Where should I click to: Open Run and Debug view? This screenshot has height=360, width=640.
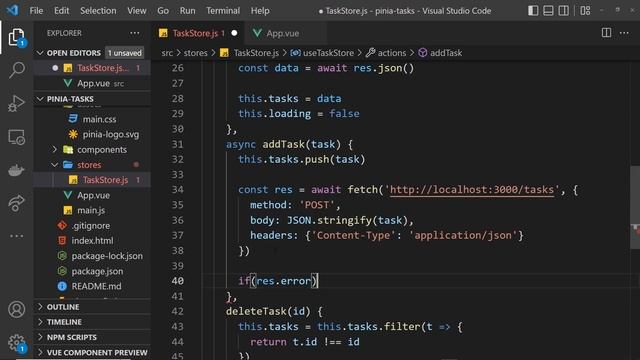[16, 103]
